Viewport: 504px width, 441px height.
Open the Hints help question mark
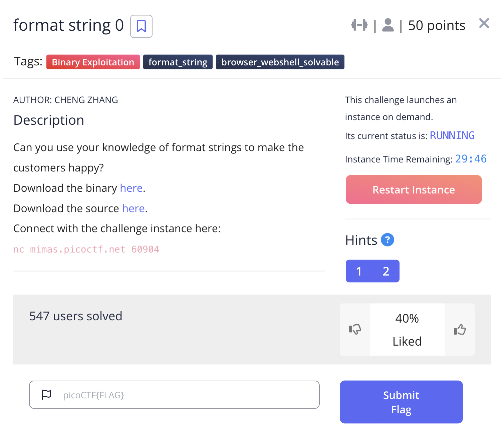(387, 240)
